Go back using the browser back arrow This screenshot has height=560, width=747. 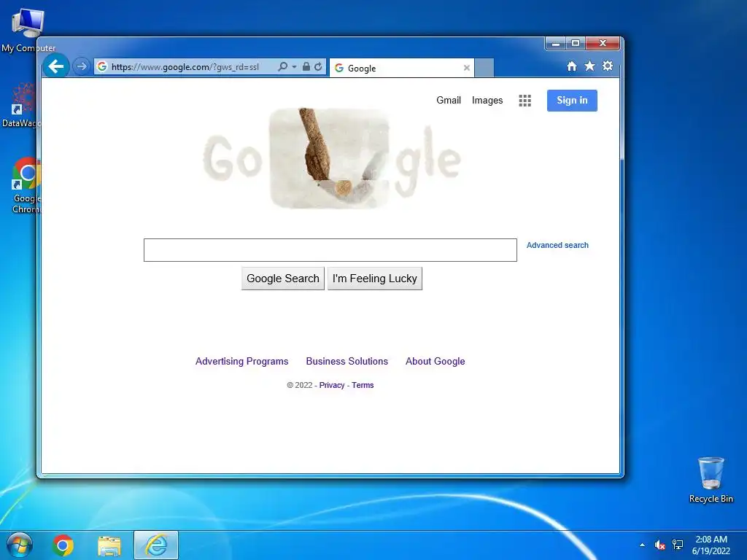(x=56, y=66)
